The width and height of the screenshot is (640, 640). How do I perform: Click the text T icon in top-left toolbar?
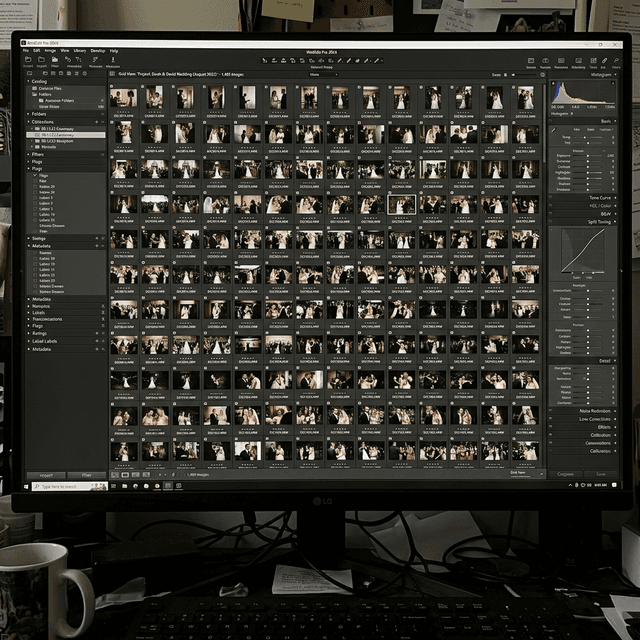click(x=78, y=60)
